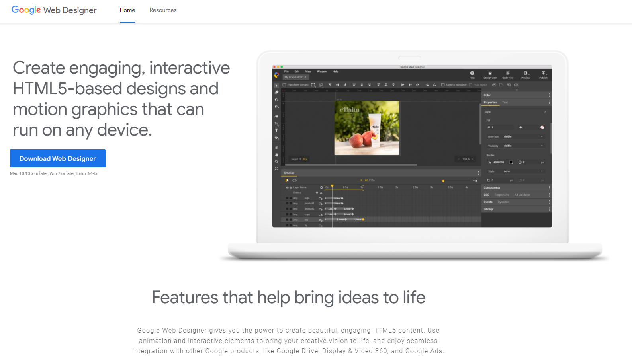Open the File menu
This screenshot has height=364, width=632.
pos(286,72)
